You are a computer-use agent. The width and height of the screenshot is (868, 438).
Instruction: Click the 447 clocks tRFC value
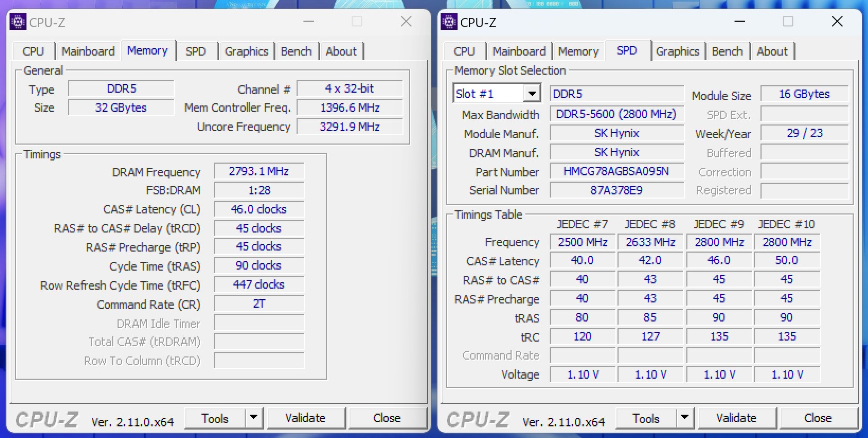(259, 284)
